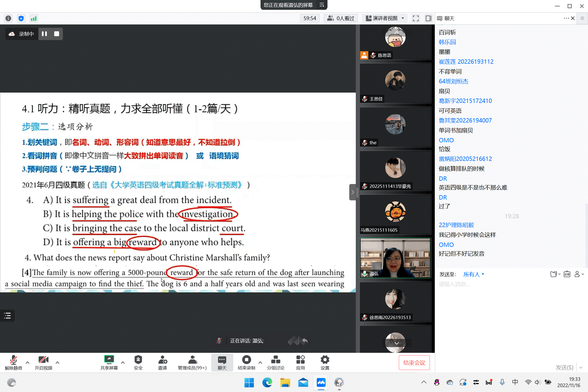The height and width of the screenshot is (392, 588).
Task: Open the send-to 所有人 recipient dropdown
Action: [x=474, y=274]
